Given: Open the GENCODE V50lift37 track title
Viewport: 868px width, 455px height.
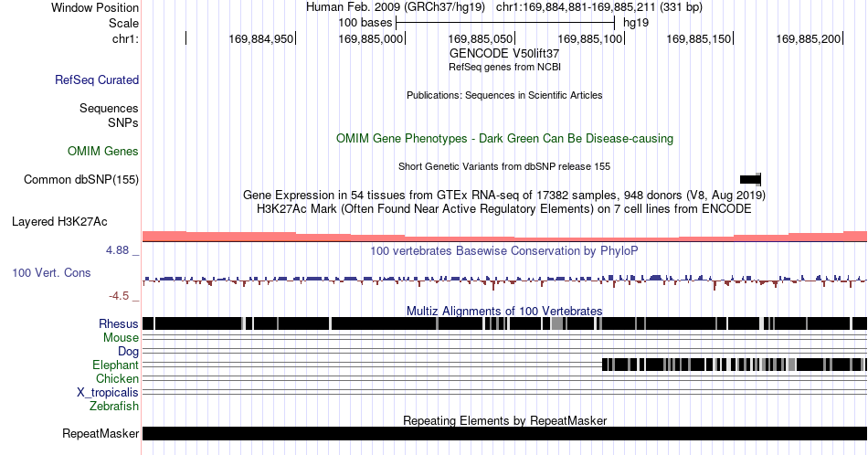Looking at the screenshot, I should pos(504,54).
